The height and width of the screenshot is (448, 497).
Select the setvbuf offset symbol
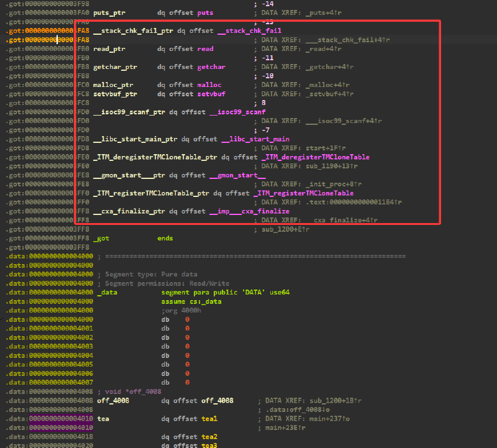pos(211,94)
